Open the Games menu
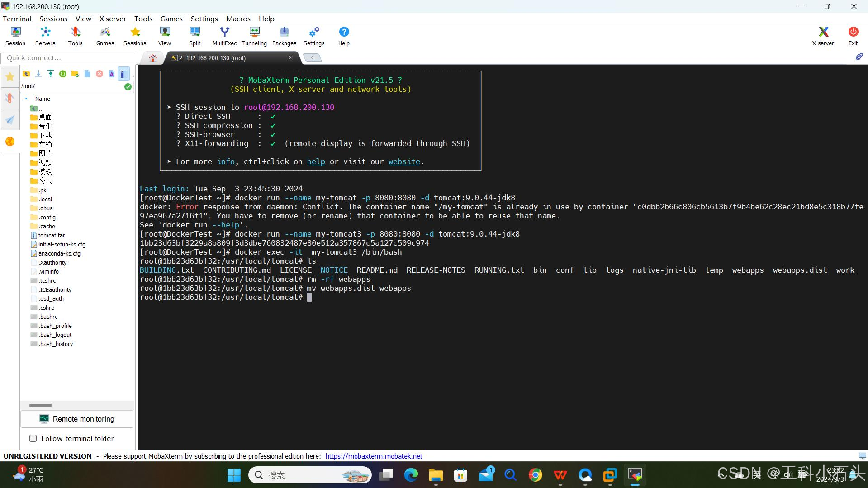Viewport: 868px width, 488px height. point(171,19)
